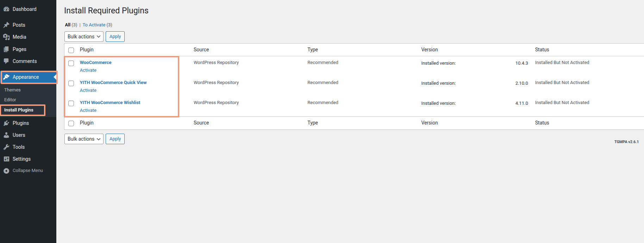
Task: Click Activate link under WooCommerce
Action: (x=88, y=70)
